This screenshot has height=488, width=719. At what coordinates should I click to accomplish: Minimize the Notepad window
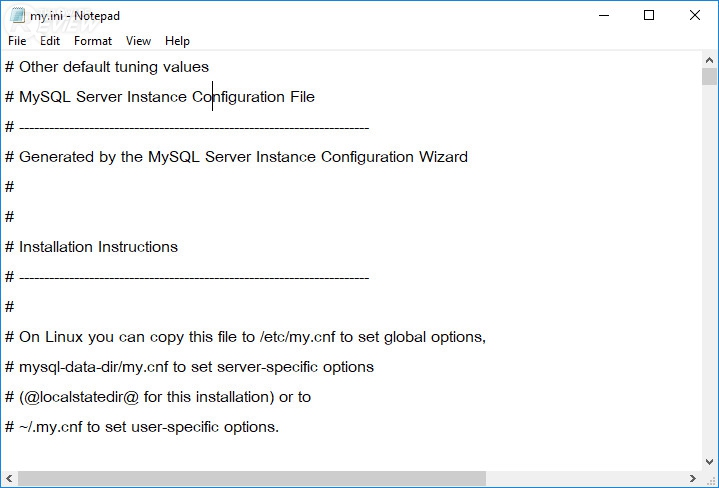[x=603, y=15]
